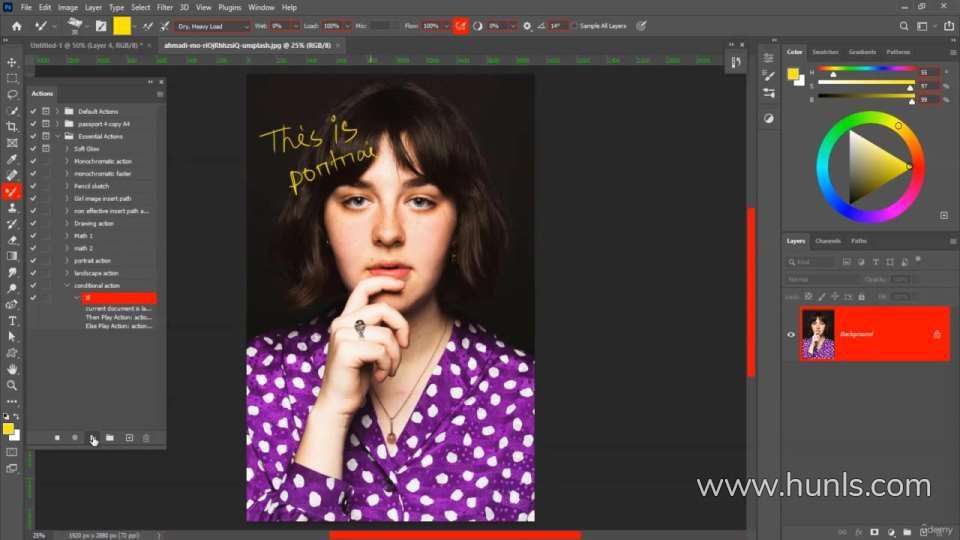Viewport: 960px width, 540px height.
Task: Toggle checkmark for Soft Glow action
Action: [33, 149]
